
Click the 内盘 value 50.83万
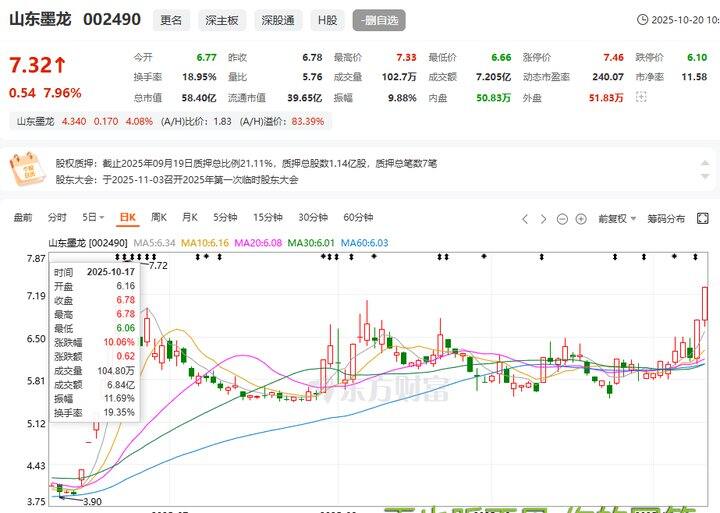pos(494,98)
